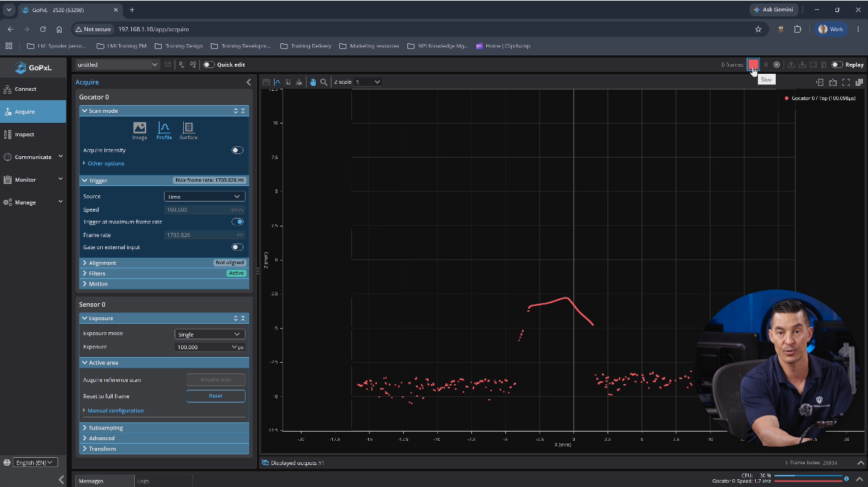868x487 pixels.
Task: Toggle Acquire intensity switch
Action: 237,151
